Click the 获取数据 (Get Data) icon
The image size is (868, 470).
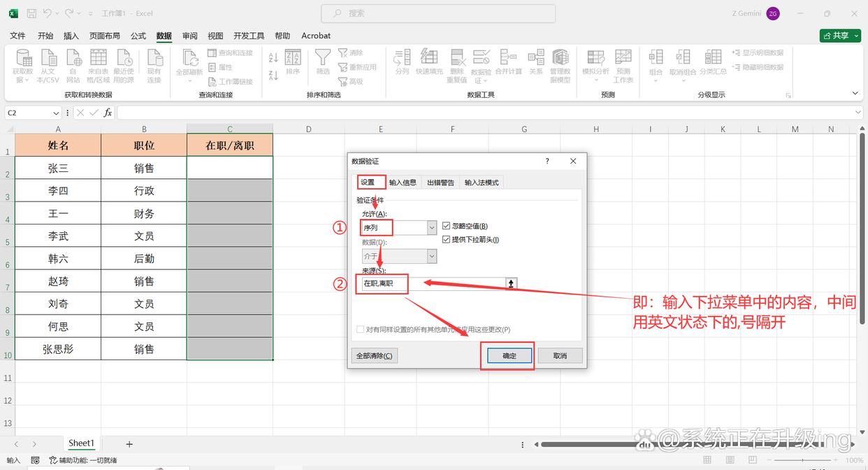[23, 58]
